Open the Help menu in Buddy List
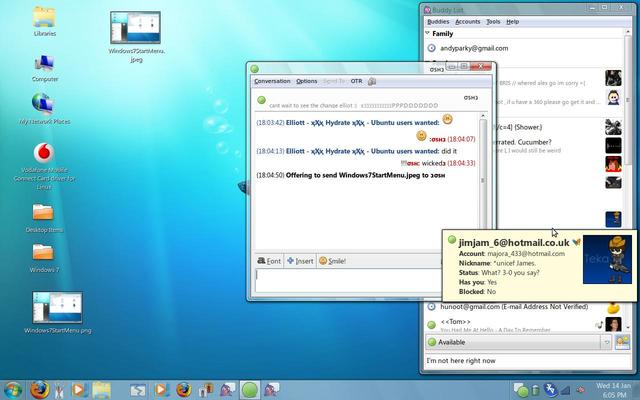Screen dimensions: 640x400 click(512, 22)
